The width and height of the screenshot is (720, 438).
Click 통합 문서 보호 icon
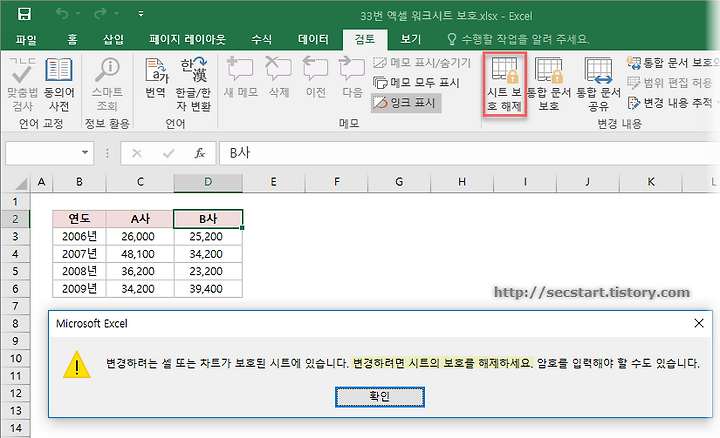[549, 84]
